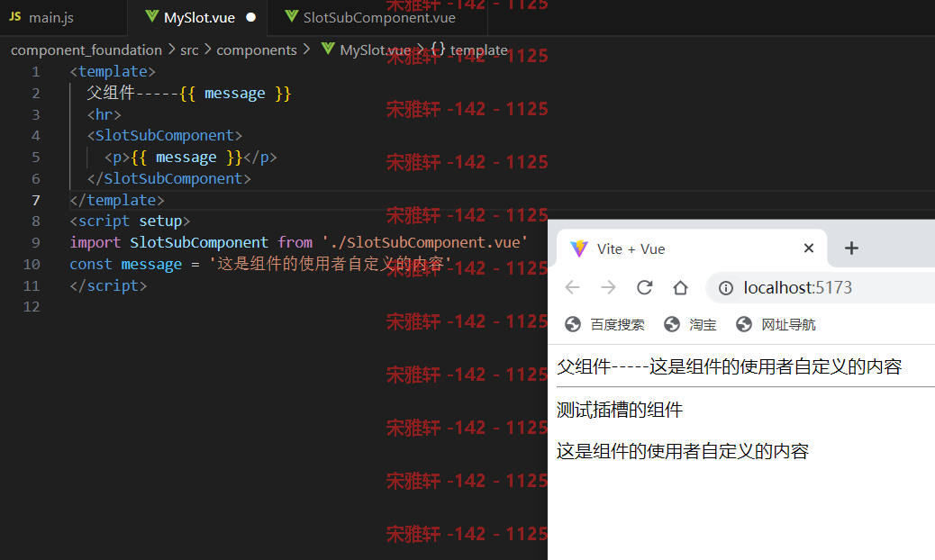Click the Vue icon on MySlot.vue tab
The width and height of the screenshot is (935, 560).
[x=152, y=17]
